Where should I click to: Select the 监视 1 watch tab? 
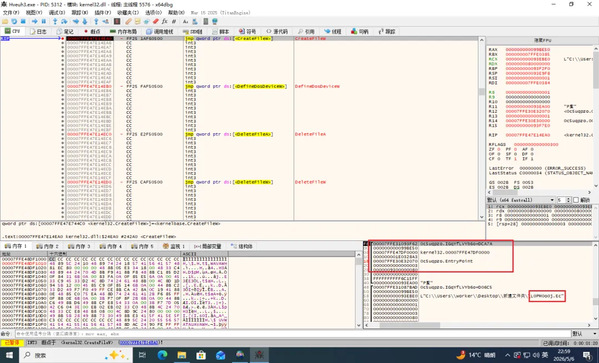point(174,246)
